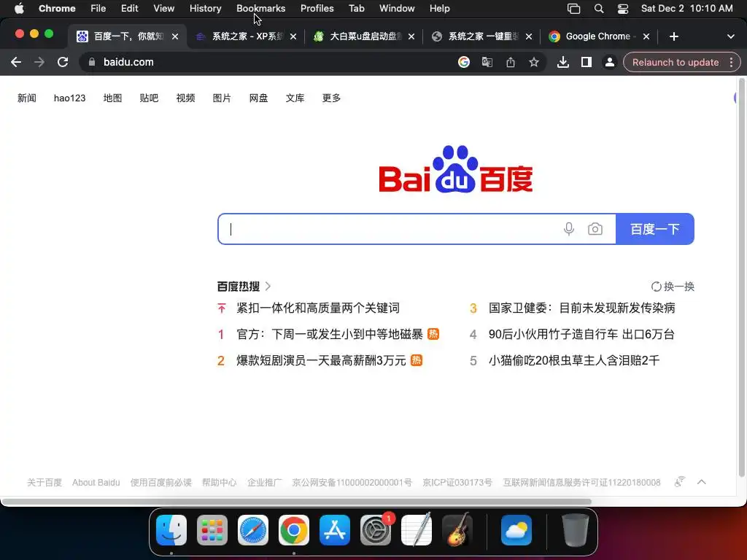The image size is (747, 560).
Task: Switch to 系统之家 - XP系统 tab
Action: 245,36
